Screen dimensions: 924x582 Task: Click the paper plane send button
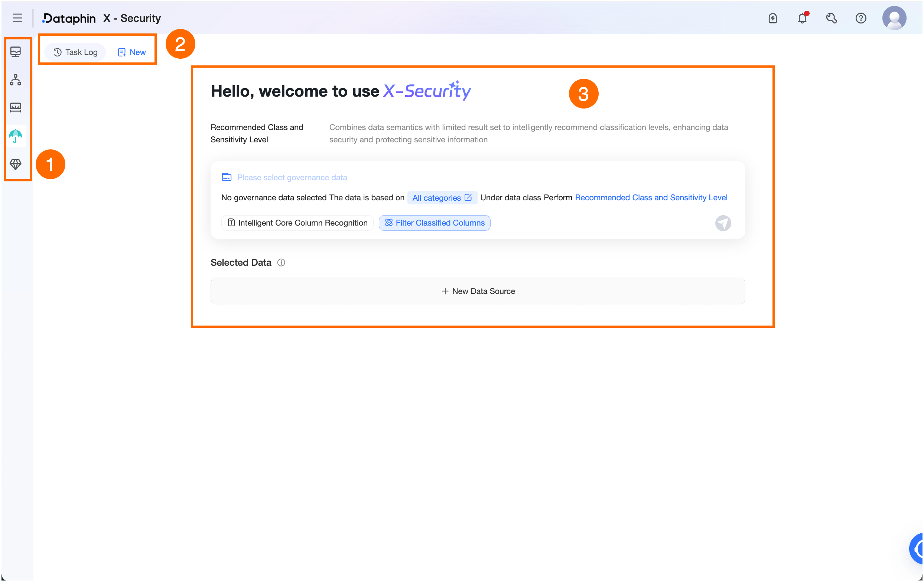coord(723,223)
